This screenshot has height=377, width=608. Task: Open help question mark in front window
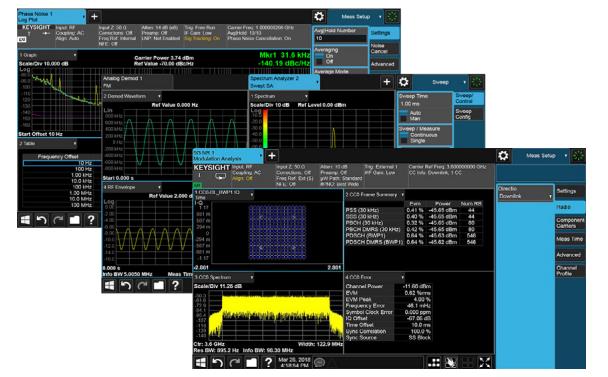(x=268, y=363)
